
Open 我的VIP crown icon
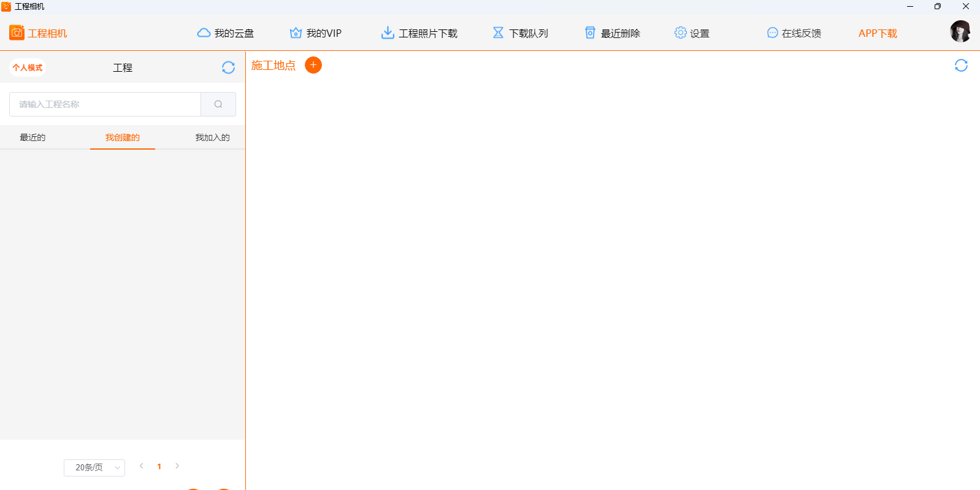(296, 33)
